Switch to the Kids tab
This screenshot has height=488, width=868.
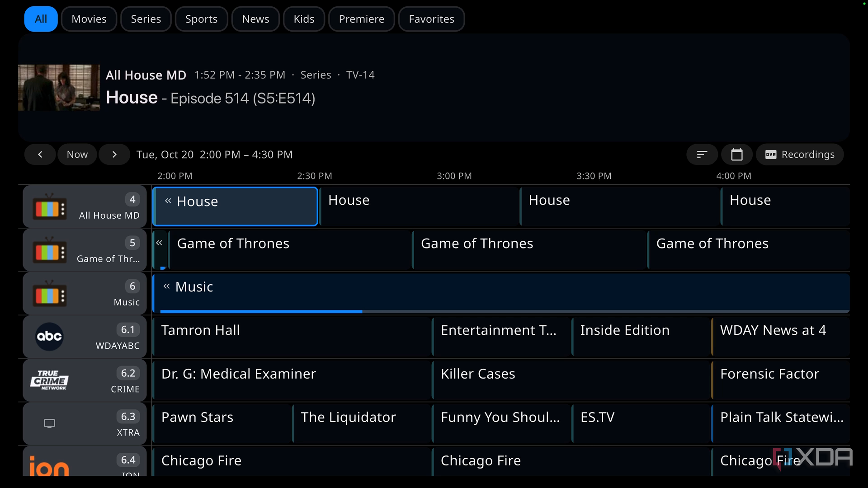(x=304, y=19)
